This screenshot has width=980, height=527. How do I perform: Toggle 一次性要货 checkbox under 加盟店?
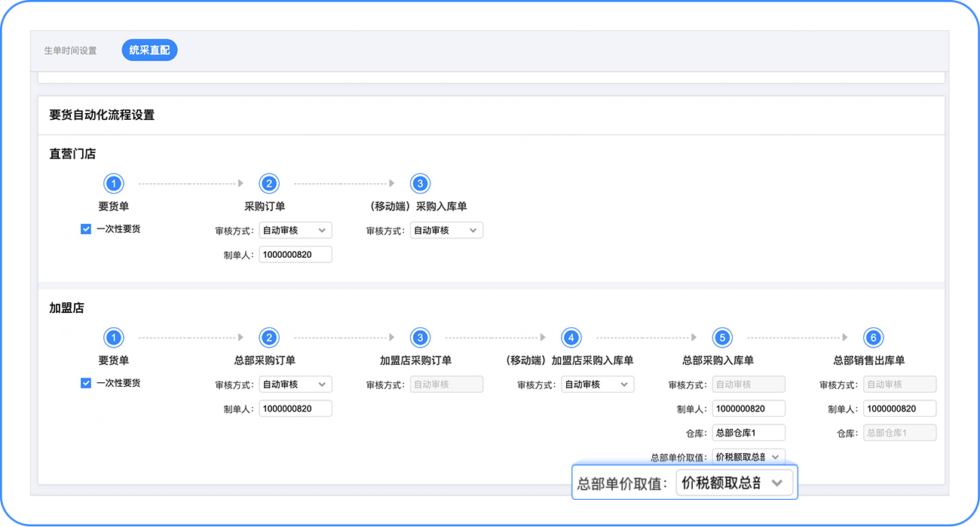tap(86, 383)
